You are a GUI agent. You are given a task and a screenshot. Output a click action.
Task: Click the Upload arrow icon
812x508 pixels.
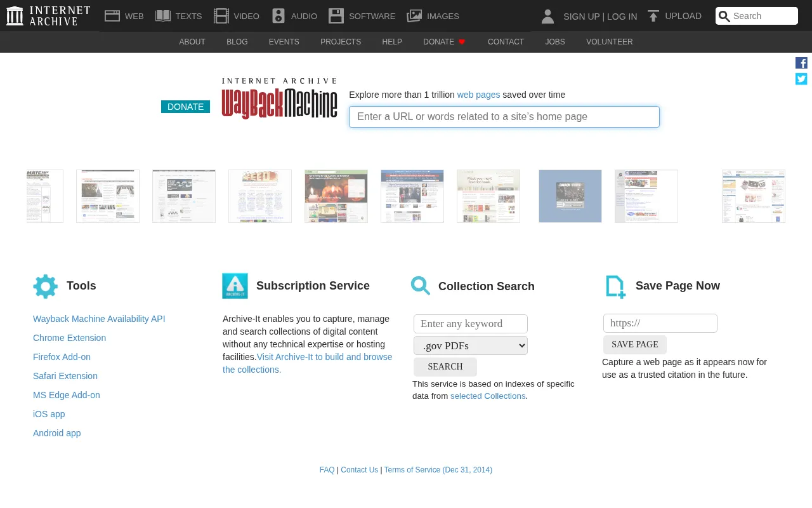tap(653, 16)
